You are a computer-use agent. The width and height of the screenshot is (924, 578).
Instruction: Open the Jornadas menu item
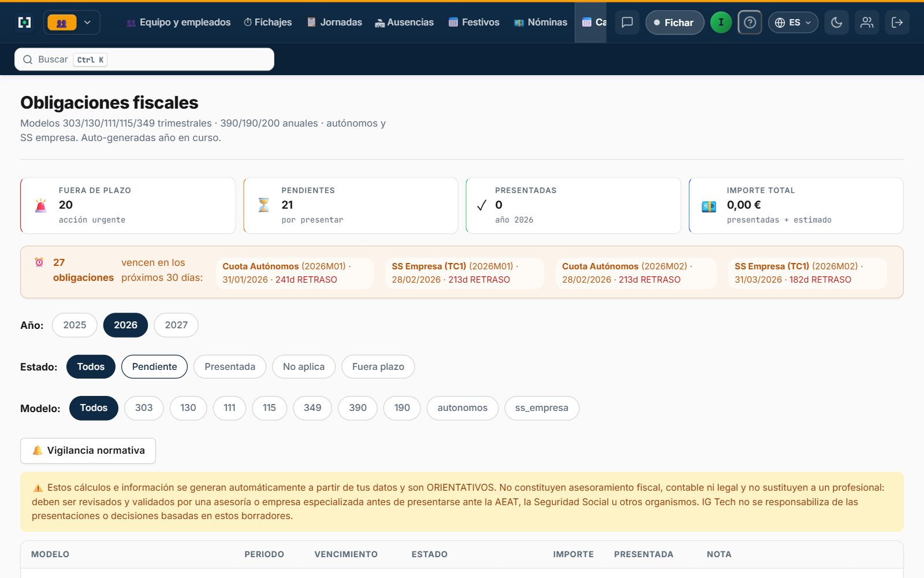point(334,23)
